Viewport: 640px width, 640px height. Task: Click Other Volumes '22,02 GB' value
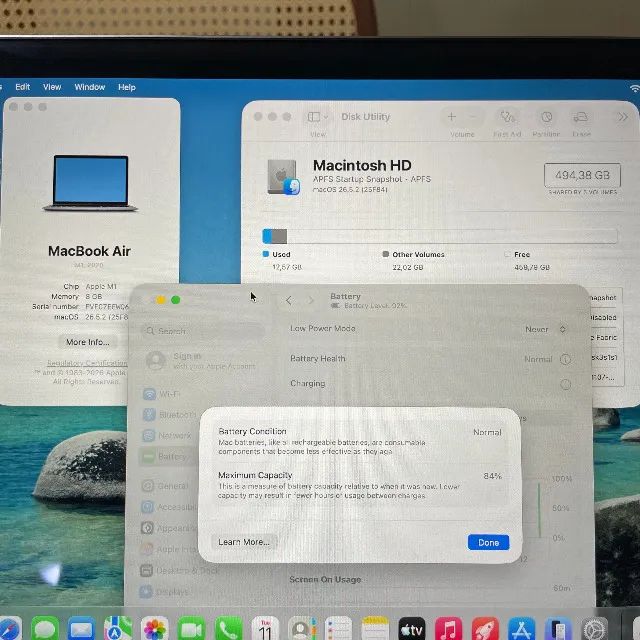coord(408,267)
